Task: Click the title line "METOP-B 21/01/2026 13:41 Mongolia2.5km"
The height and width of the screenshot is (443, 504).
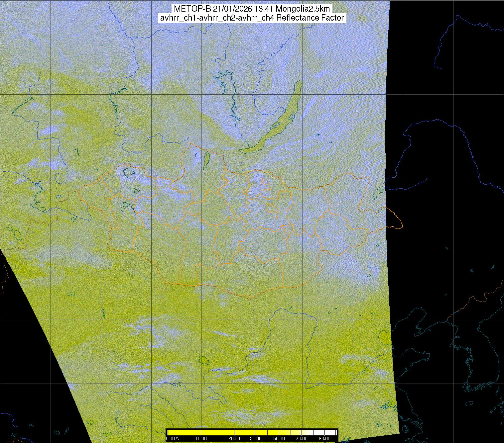Action: coord(252,9)
